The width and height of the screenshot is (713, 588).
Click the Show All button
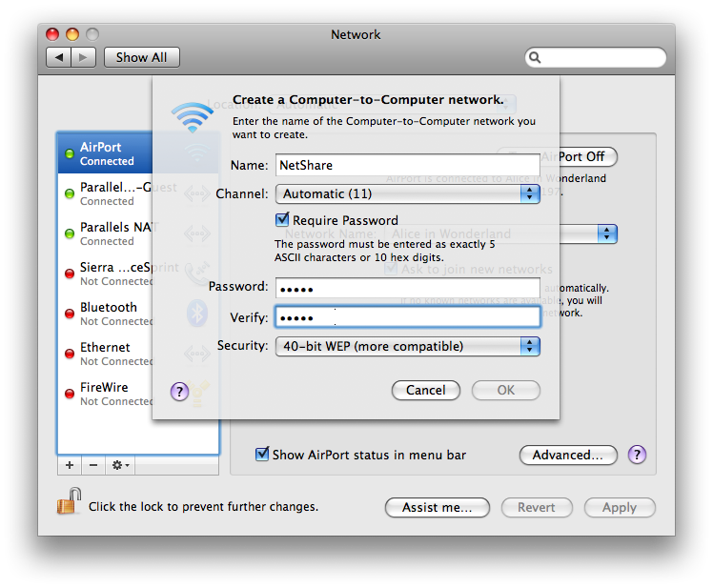point(142,57)
